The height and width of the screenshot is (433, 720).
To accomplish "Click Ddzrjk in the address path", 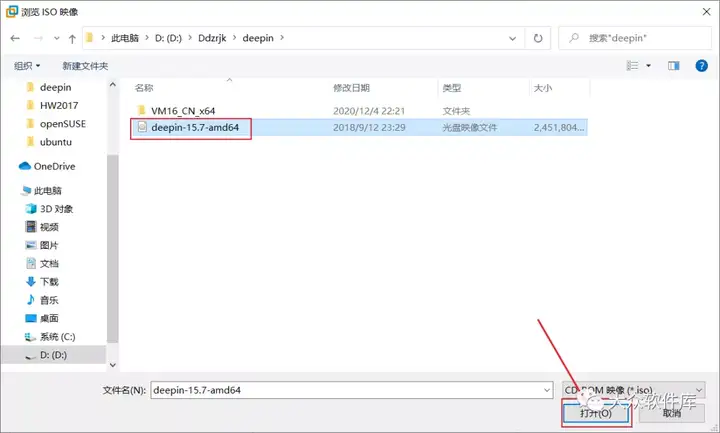I will (212, 38).
